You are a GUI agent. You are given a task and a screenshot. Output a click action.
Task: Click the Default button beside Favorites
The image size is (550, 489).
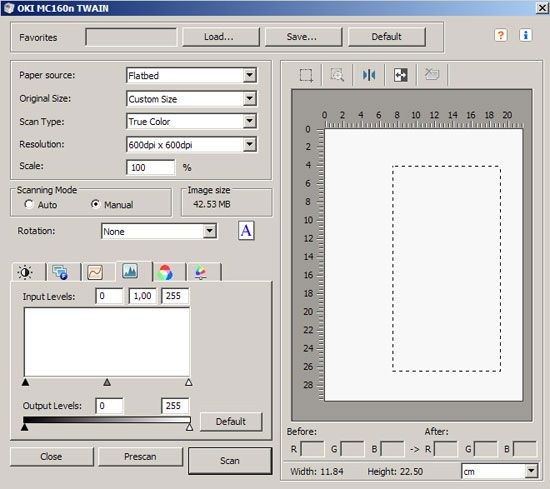[x=387, y=37]
